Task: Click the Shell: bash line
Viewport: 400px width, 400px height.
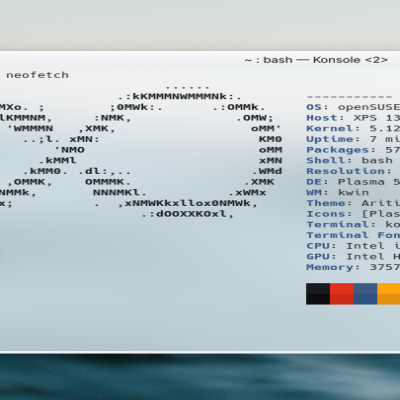Action: (x=349, y=161)
